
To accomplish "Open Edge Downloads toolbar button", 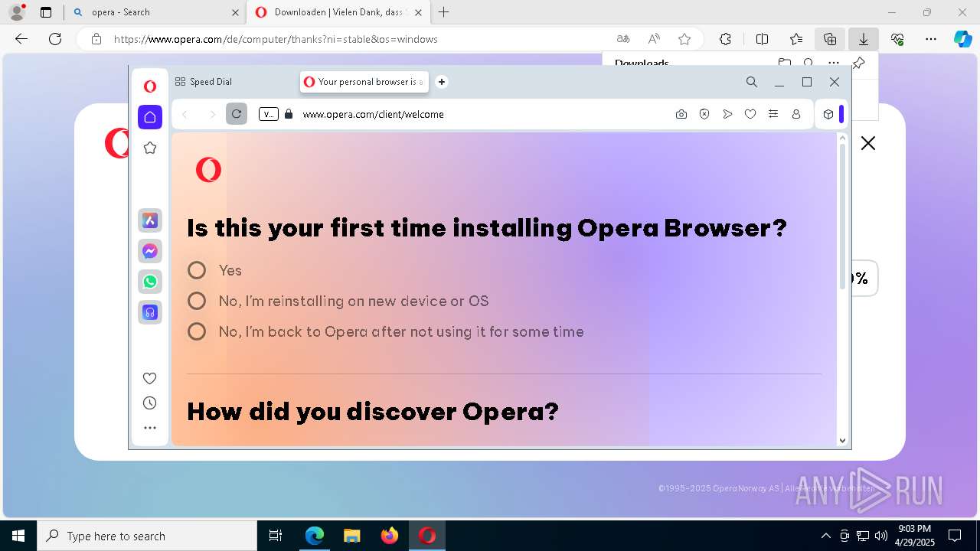I will [864, 39].
